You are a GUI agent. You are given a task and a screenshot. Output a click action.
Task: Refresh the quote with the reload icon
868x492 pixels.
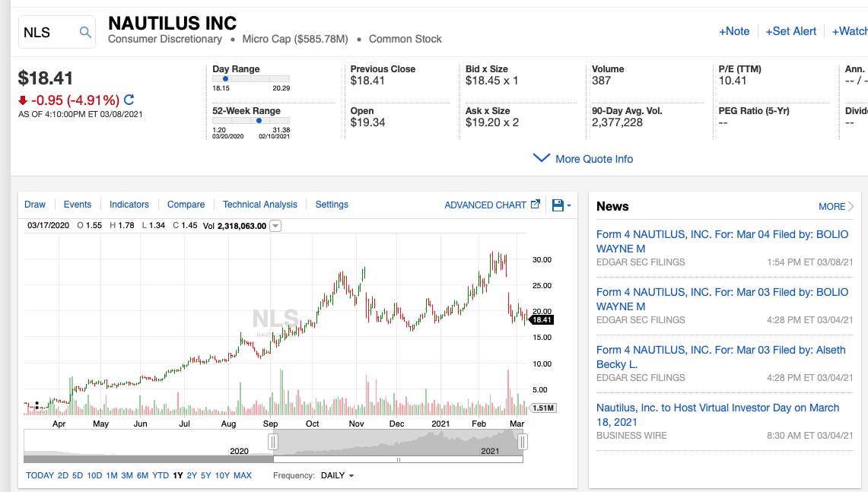129,100
